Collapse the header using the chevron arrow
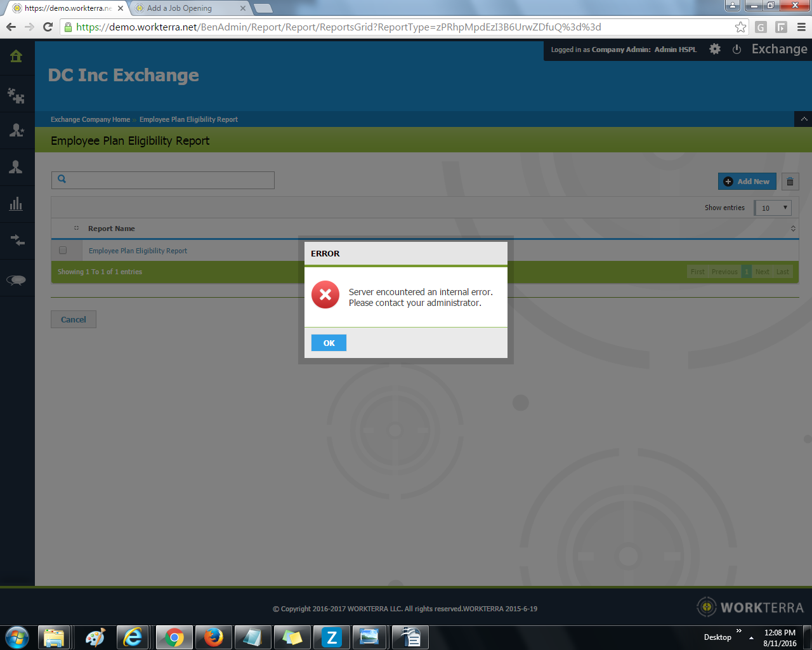The width and height of the screenshot is (812, 650). (x=804, y=119)
